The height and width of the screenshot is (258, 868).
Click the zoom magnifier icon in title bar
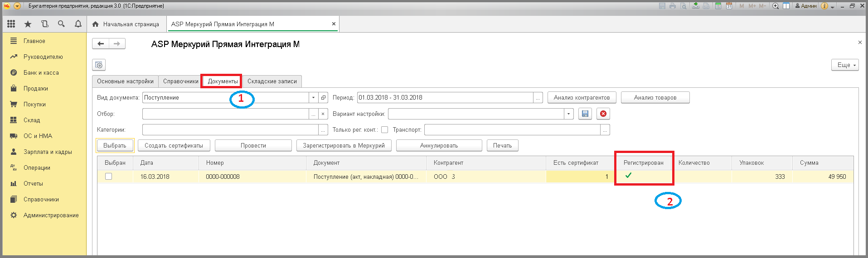(776, 6)
